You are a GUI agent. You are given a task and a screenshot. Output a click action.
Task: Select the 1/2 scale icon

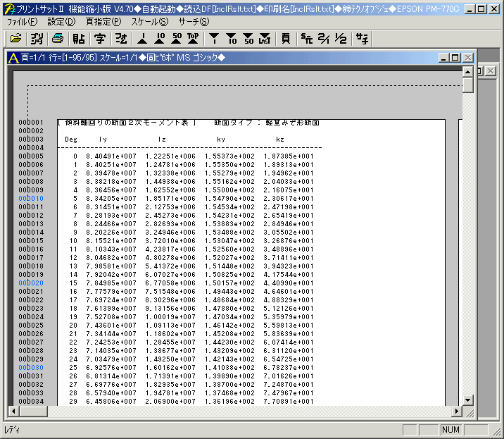pos(341,37)
